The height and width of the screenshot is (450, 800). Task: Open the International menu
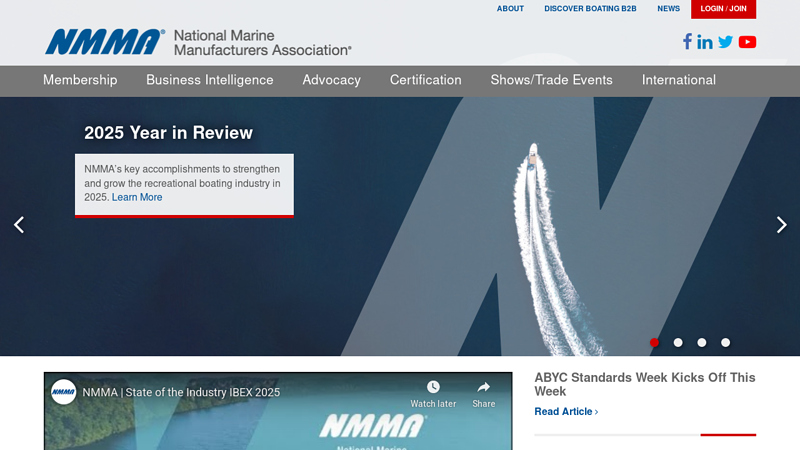[679, 80]
